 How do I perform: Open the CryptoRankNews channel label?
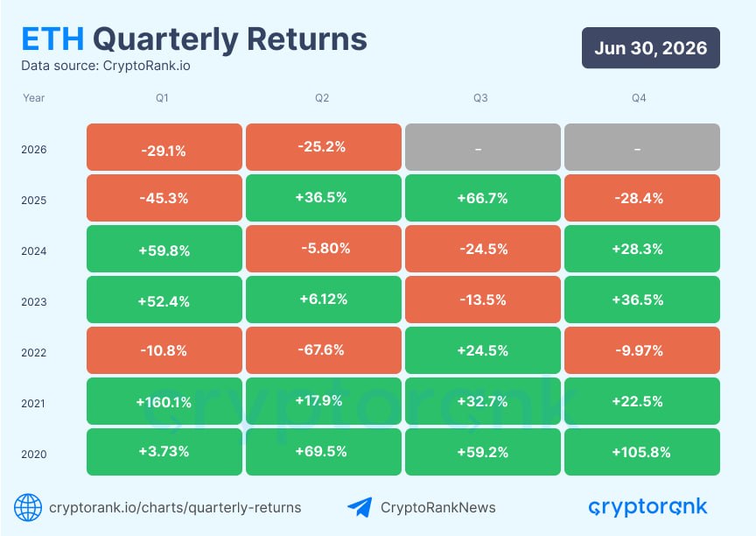[x=437, y=507]
